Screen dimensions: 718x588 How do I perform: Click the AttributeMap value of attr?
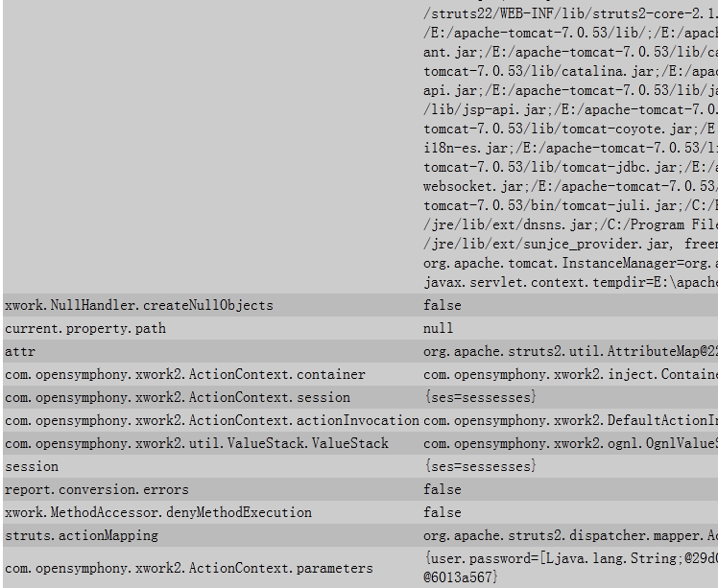pos(570,351)
